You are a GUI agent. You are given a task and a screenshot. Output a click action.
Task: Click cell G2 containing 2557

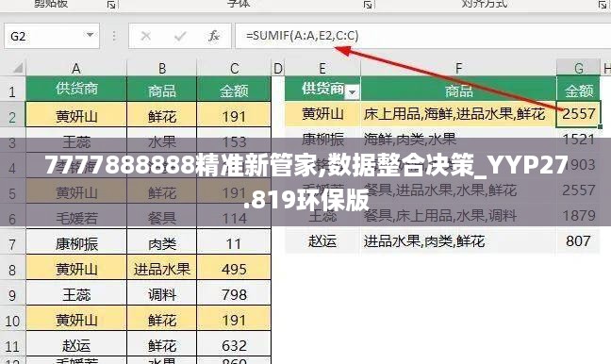[x=578, y=114]
